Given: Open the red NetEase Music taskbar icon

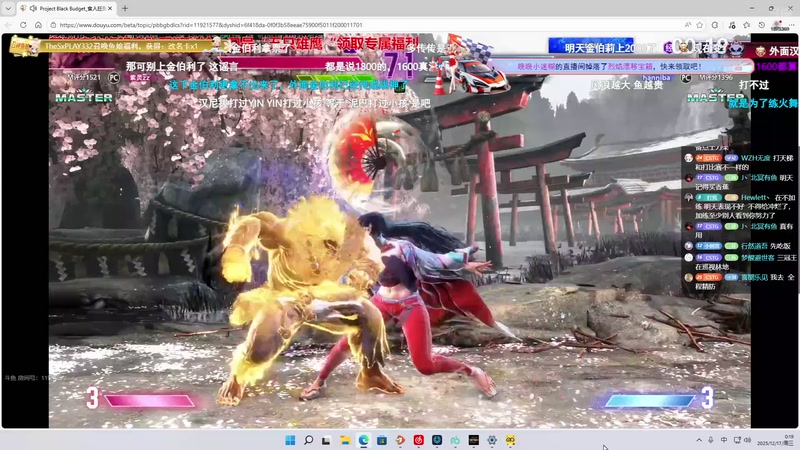Looking at the screenshot, I should pos(418,440).
